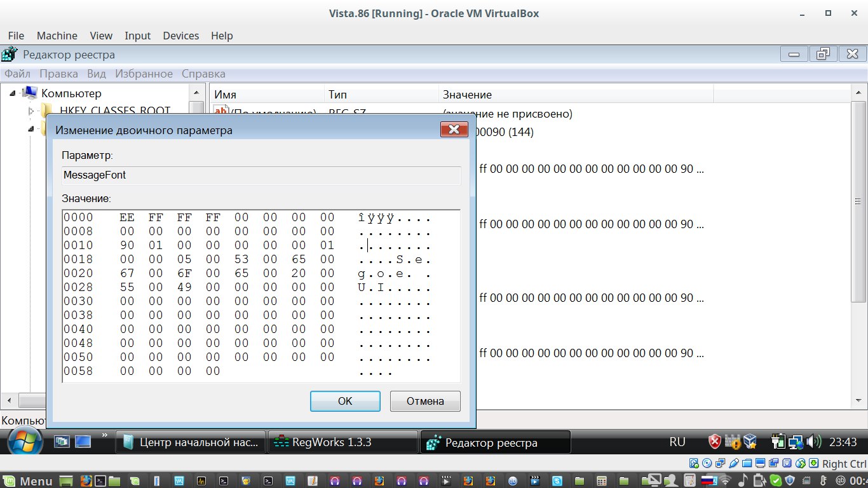The height and width of the screenshot is (488, 868).
Task: Click the RU language indicator
Action: 677,442
